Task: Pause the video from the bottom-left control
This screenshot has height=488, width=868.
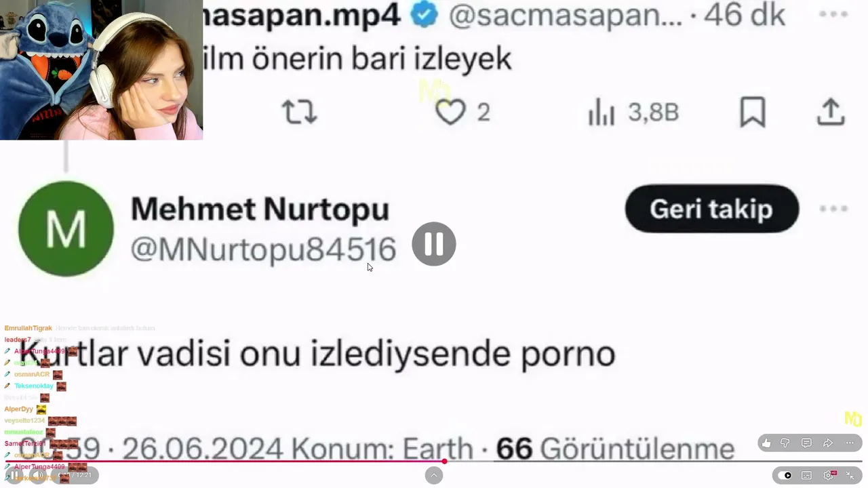Action: 14,475
